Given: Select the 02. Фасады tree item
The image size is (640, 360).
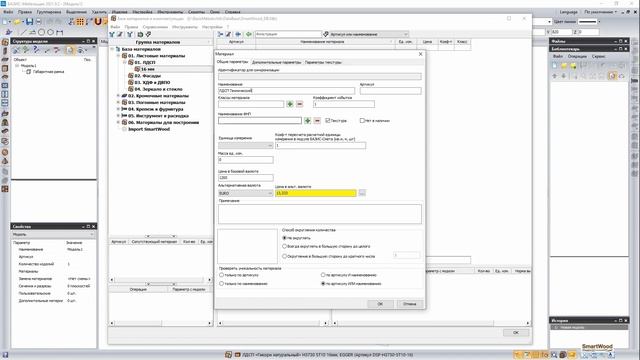Looking at the screenshot, I should click(148, 76).
